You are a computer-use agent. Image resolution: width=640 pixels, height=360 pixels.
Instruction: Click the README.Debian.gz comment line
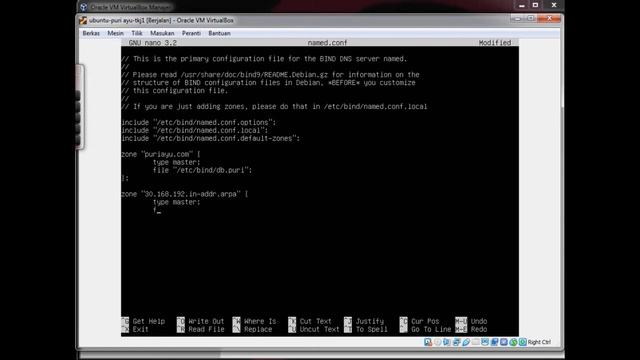pyautogui.click(x=270, y=75)
